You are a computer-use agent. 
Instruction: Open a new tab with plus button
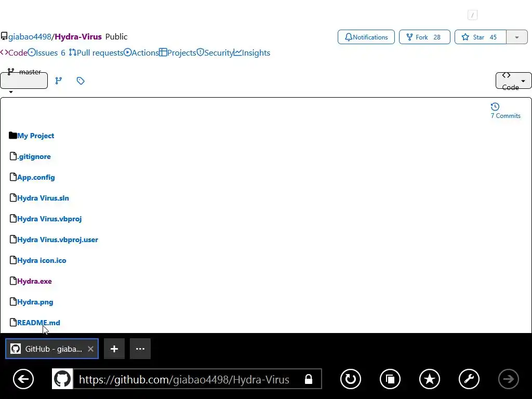114,349
